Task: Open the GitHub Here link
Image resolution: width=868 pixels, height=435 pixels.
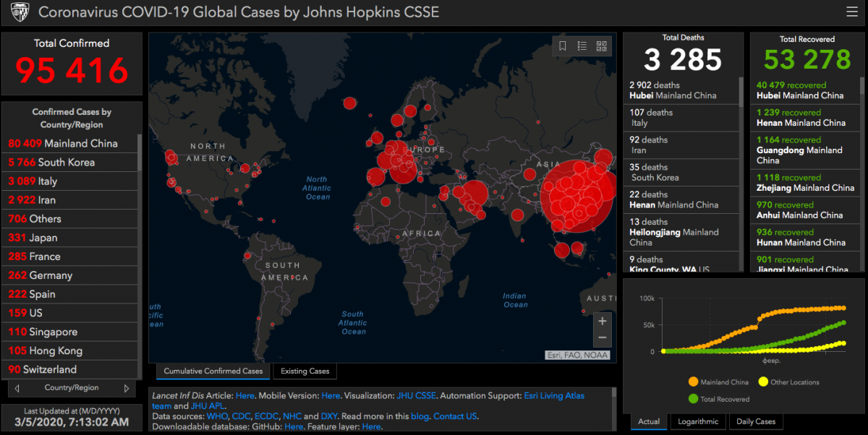Action: click(x=294, y=426)
